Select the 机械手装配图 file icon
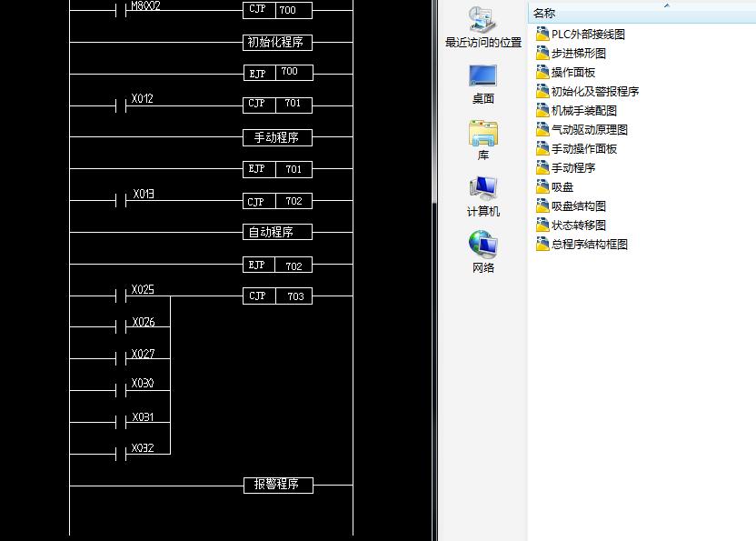 (542, 110)
